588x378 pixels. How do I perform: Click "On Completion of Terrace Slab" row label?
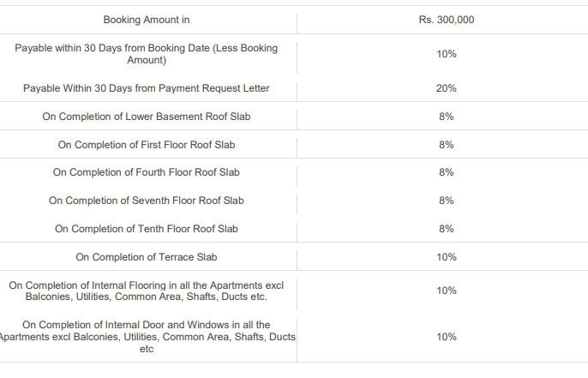click(147, 257)
